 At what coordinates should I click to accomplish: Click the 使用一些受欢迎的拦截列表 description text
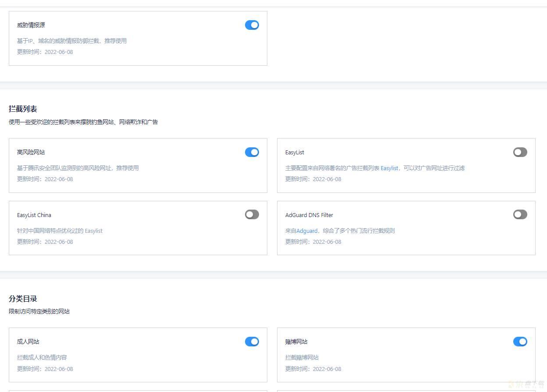tap(83, 122)
